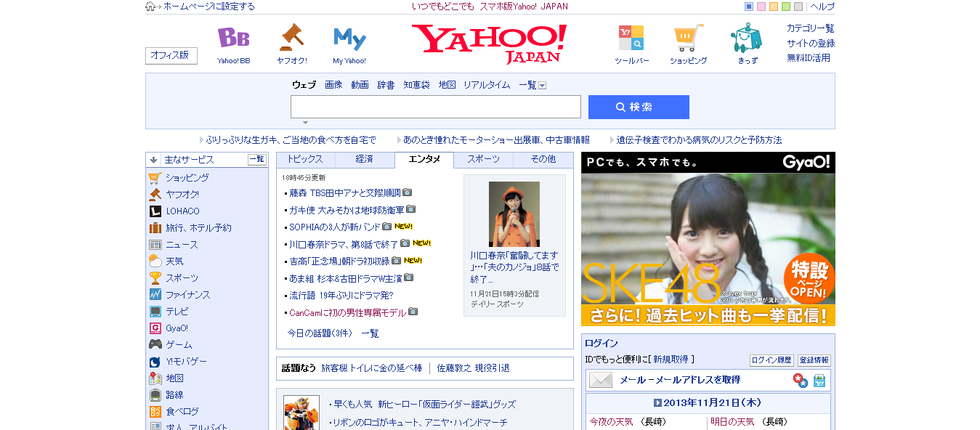Click ホームページに設定する link
The image size is (980, 430).
tap(209, 7)
